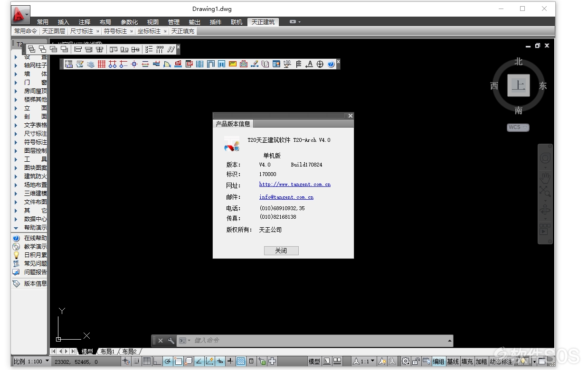Click the parallel lines hatch toolbar icon
This screenshot has width=588, height=370.
point(171,49)
